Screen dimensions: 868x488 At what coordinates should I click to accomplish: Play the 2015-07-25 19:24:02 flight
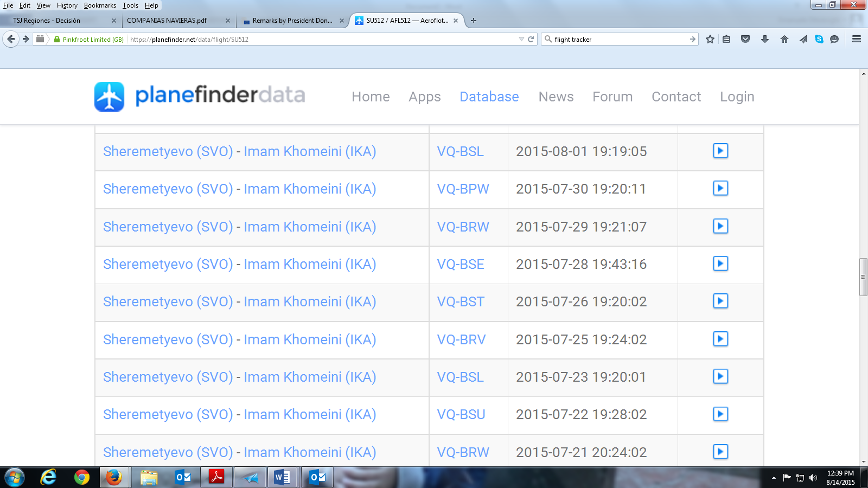(720, 339)
